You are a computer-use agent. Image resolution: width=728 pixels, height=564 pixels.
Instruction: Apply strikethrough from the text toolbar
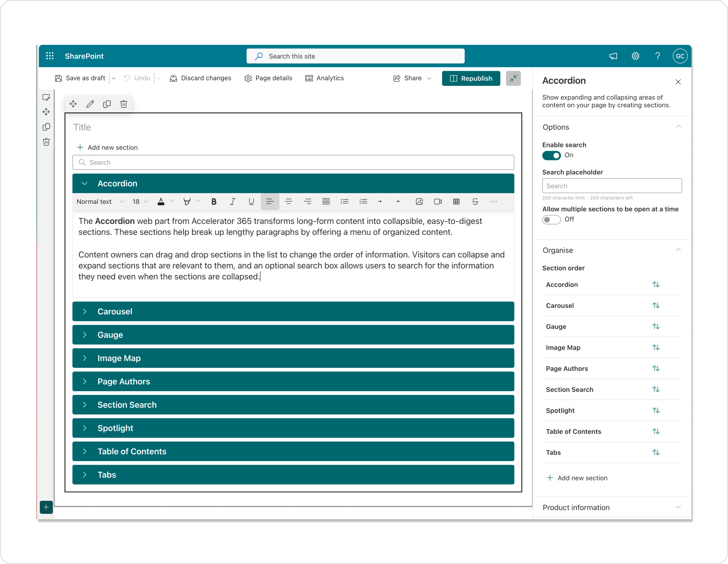(x=475, y=202)
